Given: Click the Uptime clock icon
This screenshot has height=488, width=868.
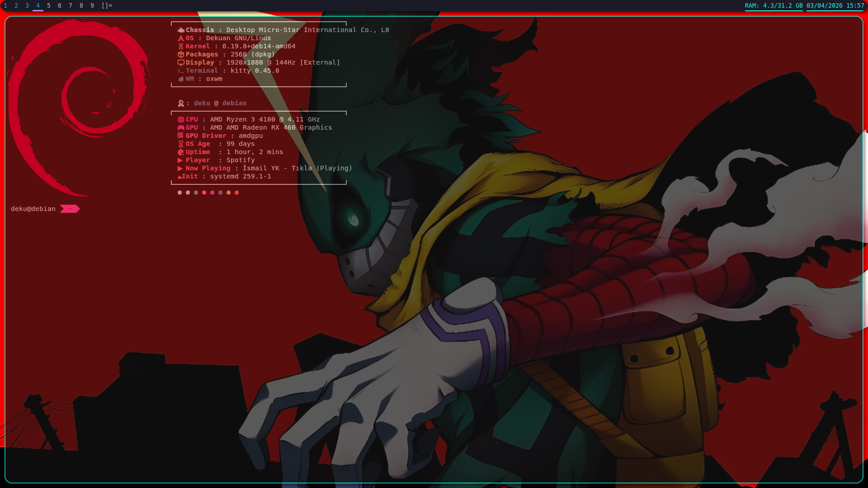Looking at the screenshot, I should click(181, 152).
